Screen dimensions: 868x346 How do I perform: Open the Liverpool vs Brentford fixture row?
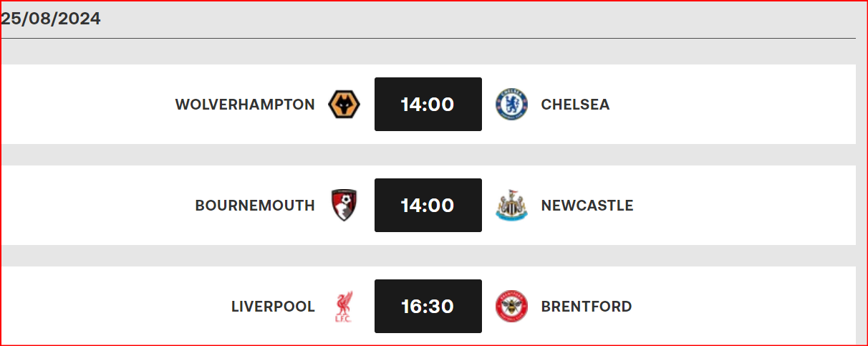pyautogui.click(x=428, y=306)
